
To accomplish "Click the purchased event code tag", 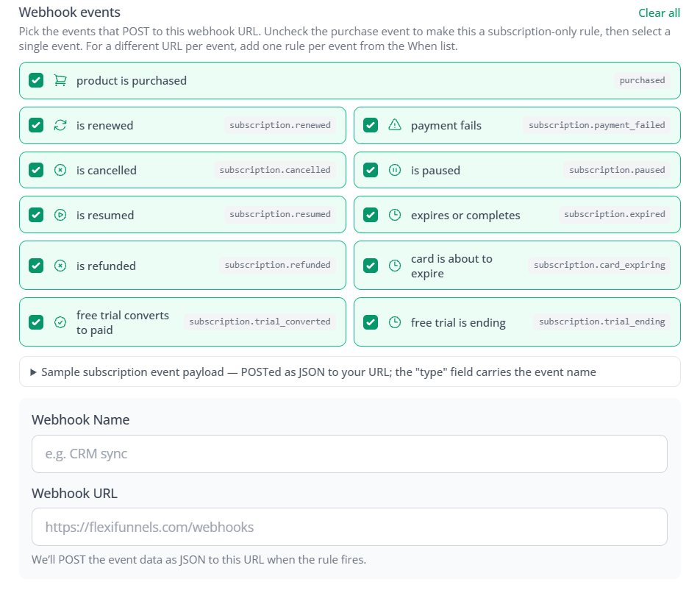I will tap(642, 80).
